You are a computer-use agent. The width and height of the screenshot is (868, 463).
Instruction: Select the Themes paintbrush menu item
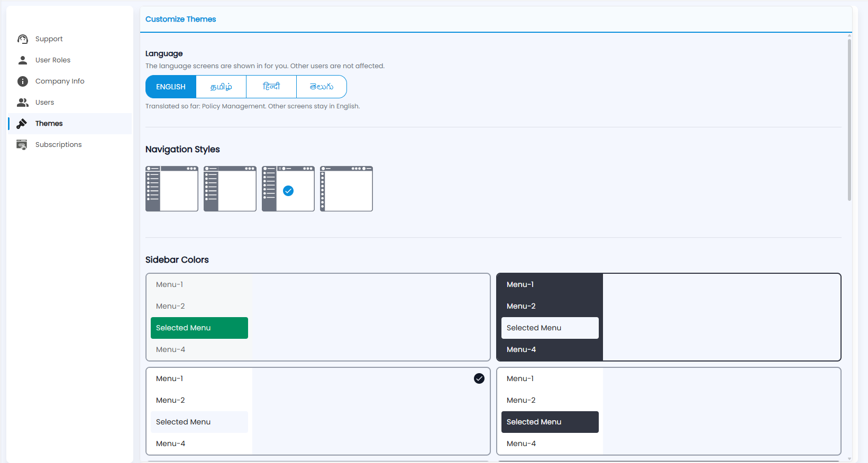click(70, 124)
